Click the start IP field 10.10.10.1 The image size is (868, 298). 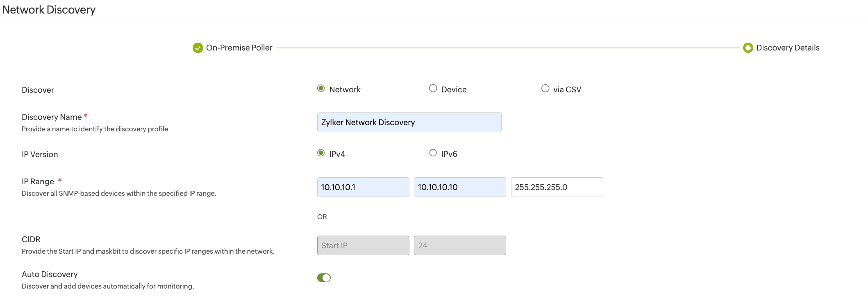(x=363, y=187)
